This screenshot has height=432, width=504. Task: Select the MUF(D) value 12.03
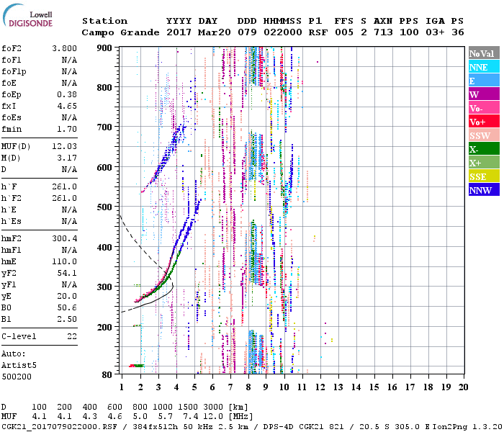[64, 146]
